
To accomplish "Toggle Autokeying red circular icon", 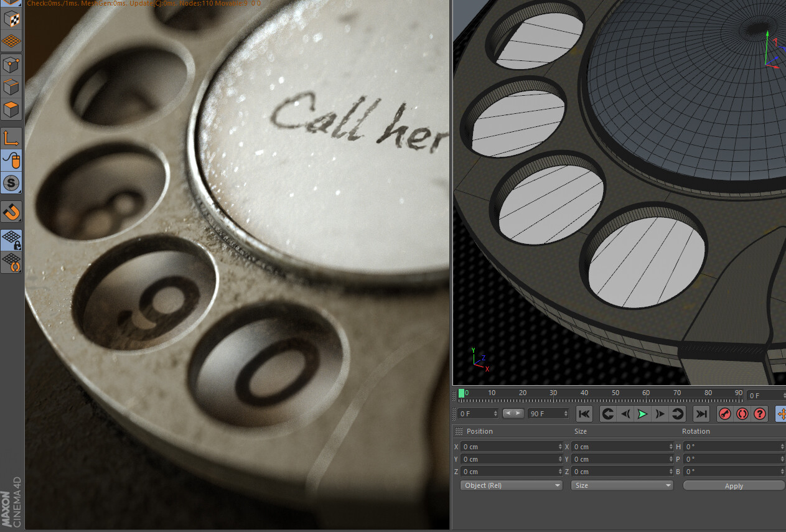I will pyautogui.click(x=742, y=414).
